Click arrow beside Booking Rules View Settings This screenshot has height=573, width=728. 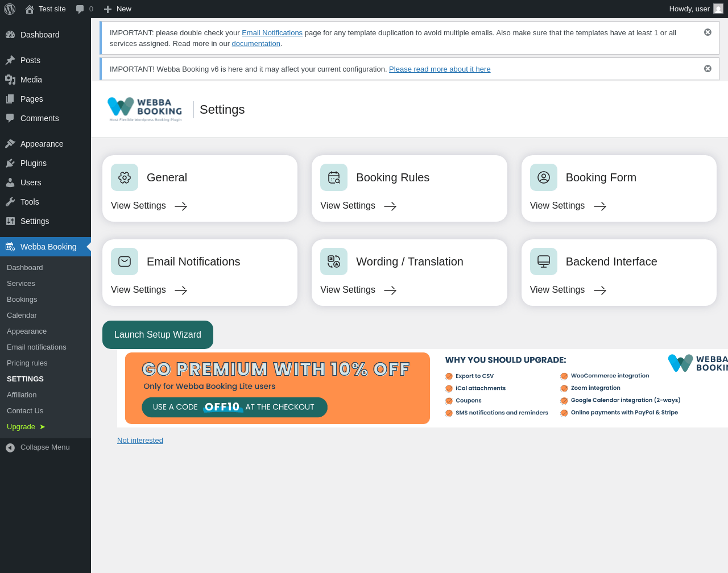tap(390, 206)
